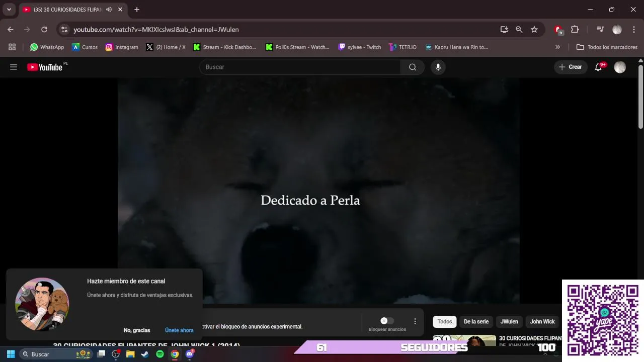Dismiss membership popup with No, gracias
The width and height of the screenshot is (644, 362).
[x=137, y=330]
